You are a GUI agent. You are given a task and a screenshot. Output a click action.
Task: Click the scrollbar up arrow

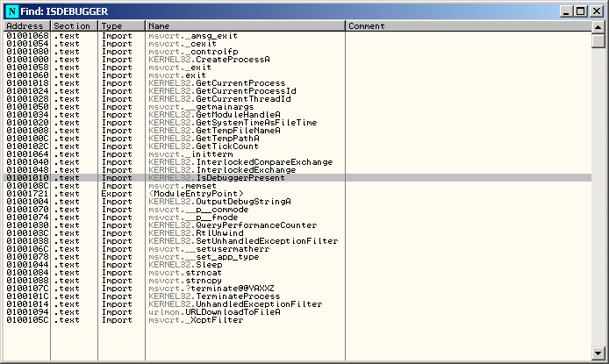(598, 27)
